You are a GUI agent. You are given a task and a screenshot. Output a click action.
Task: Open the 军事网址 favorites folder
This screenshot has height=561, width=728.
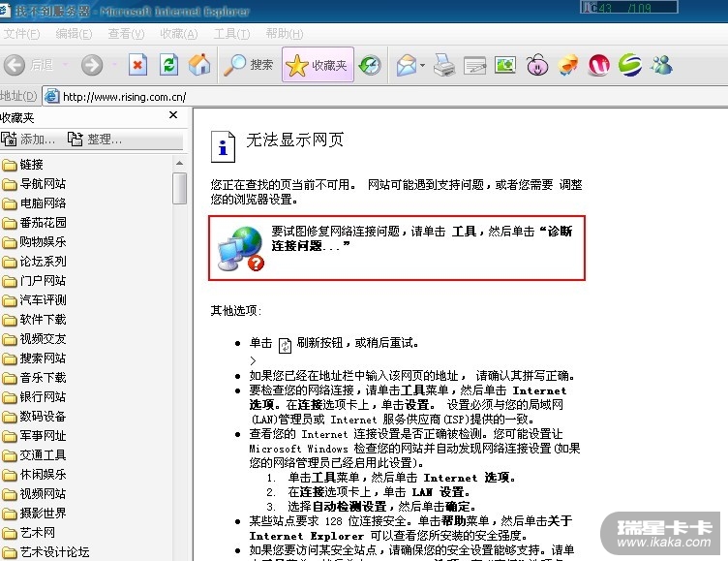click(34, 435)
